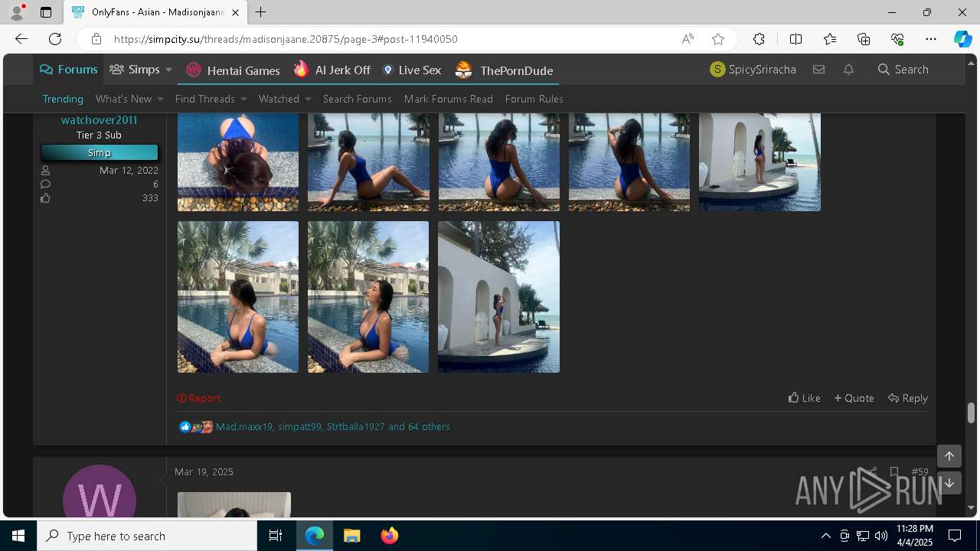
Task: Launch Copilot sidebar
Action: pos(962,39)
